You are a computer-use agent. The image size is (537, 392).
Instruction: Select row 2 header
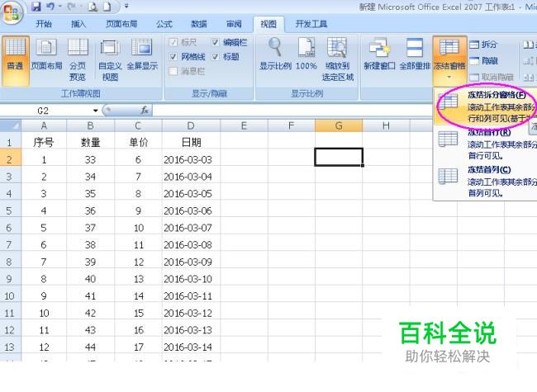(10, 159)
